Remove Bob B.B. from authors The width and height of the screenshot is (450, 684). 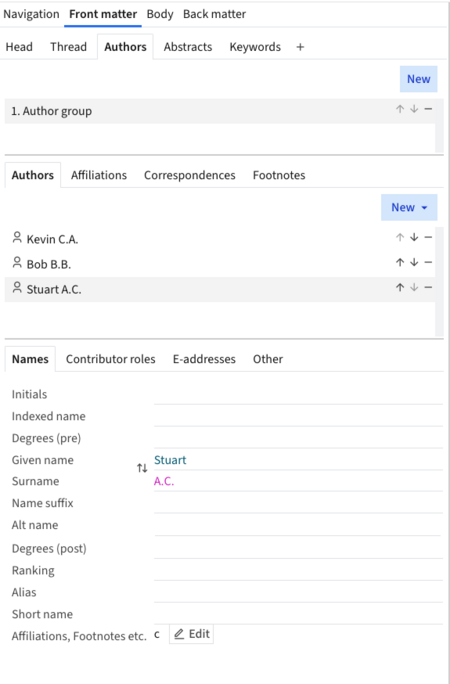428,263
